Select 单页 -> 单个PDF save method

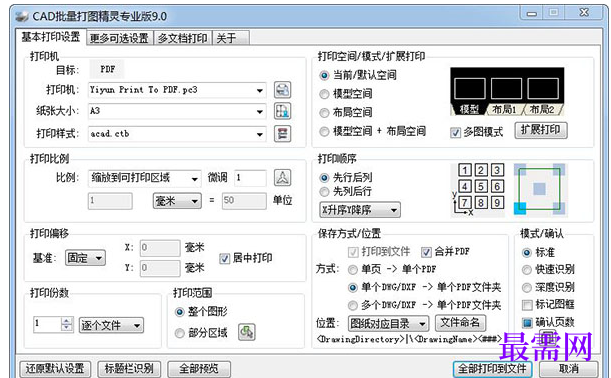[x=353, y=269]
